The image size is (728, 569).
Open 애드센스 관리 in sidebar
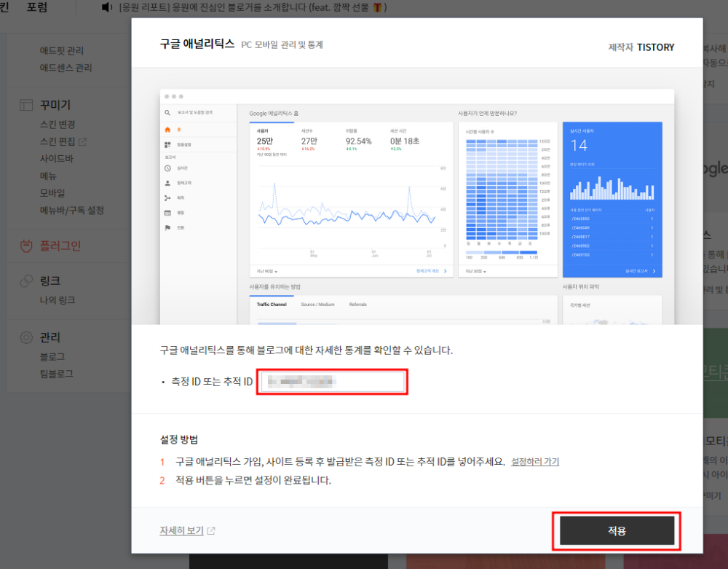(66, 68)
